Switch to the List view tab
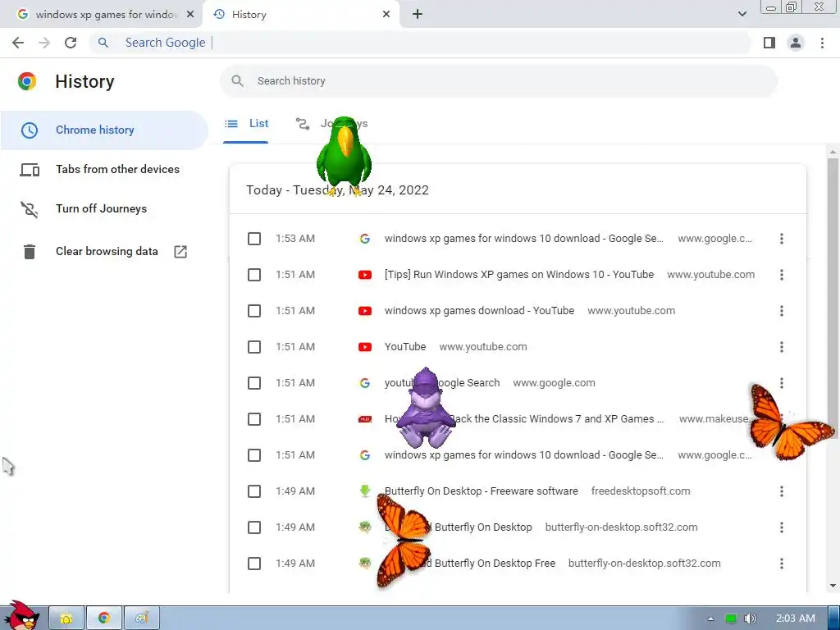This screenshot has width=840, height=630. click(246, 124)
